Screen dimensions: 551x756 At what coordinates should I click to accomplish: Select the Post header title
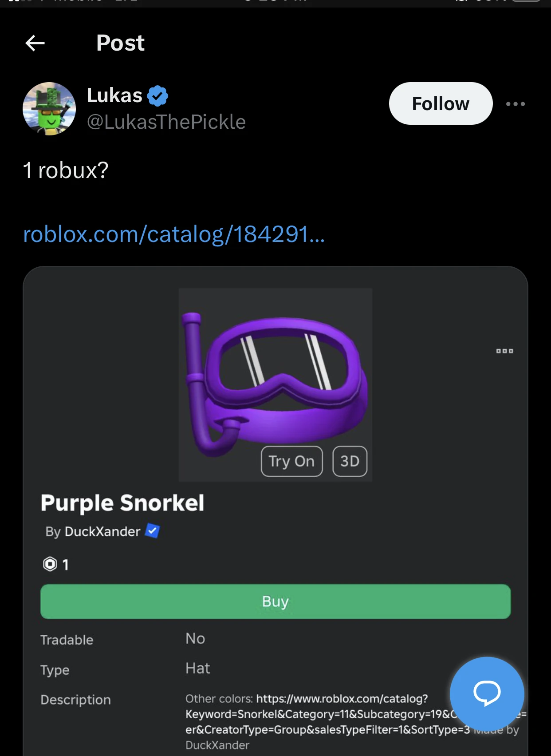(120, 43)
